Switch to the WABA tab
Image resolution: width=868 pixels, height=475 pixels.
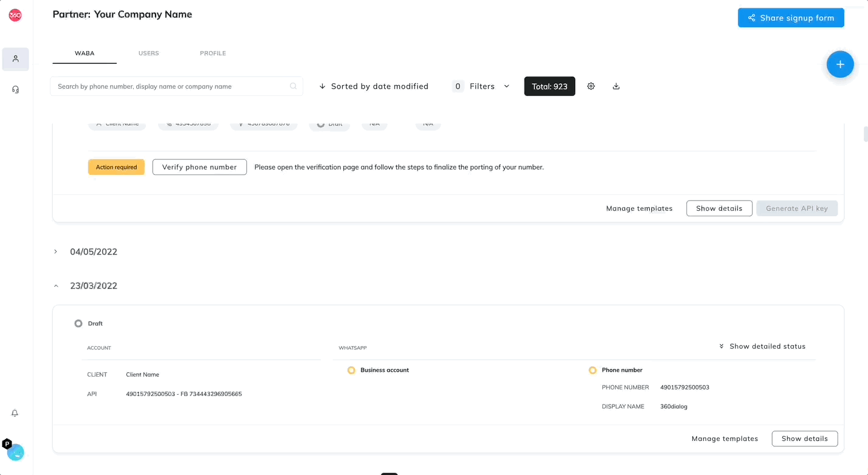point(84,53)
